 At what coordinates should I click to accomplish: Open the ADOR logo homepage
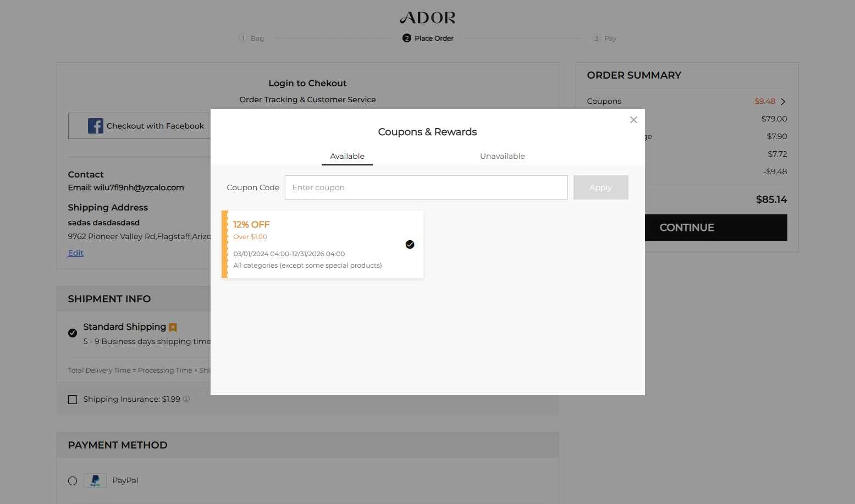(x=428, y=18)
